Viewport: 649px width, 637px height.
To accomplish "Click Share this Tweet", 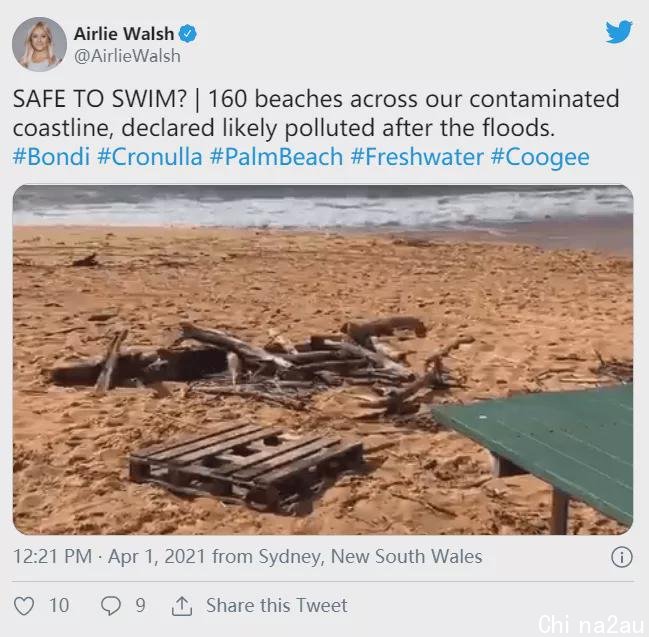I will tap(277, 606).
